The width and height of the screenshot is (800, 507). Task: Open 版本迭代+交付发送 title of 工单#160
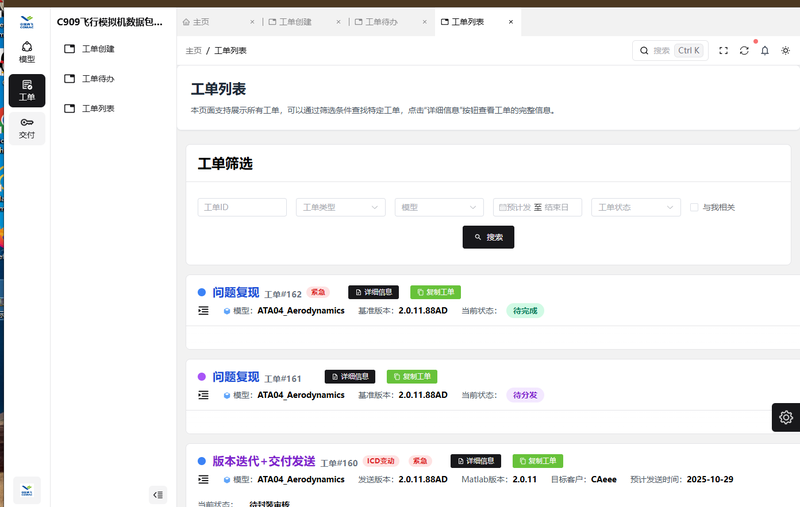pos(264,461)
